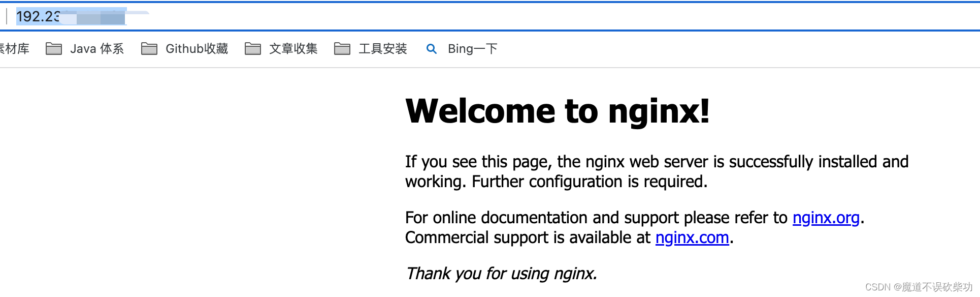
Task: Click the 'Commercial support is available at' text
Action: [528, 237]
